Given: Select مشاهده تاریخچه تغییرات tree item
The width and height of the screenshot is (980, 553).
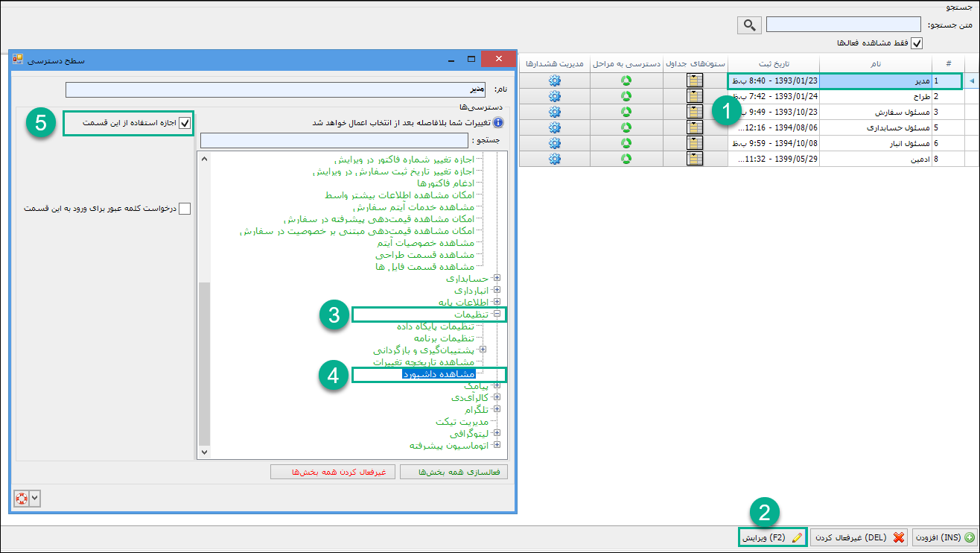Looking at the screenshot, I should (424, 362).
